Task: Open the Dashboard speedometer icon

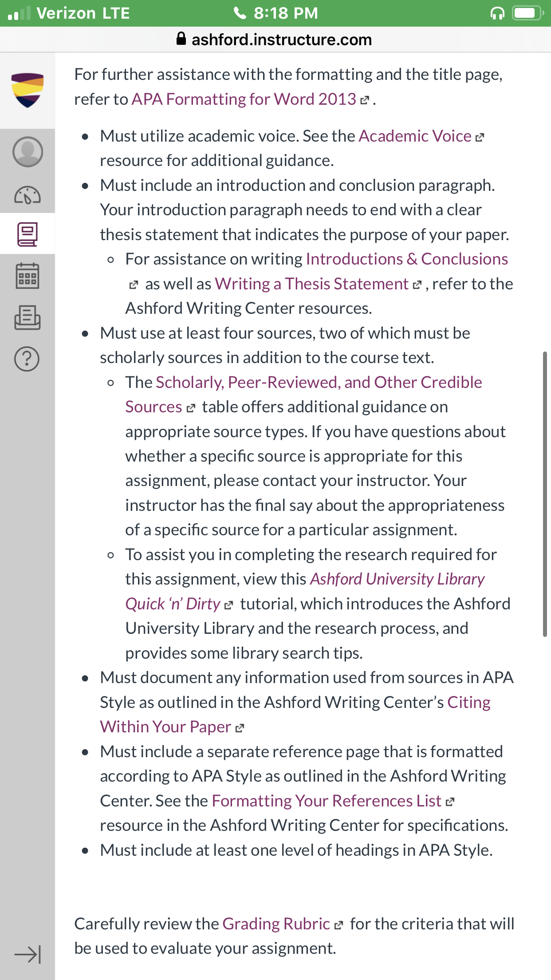Action: coord(28,195)
